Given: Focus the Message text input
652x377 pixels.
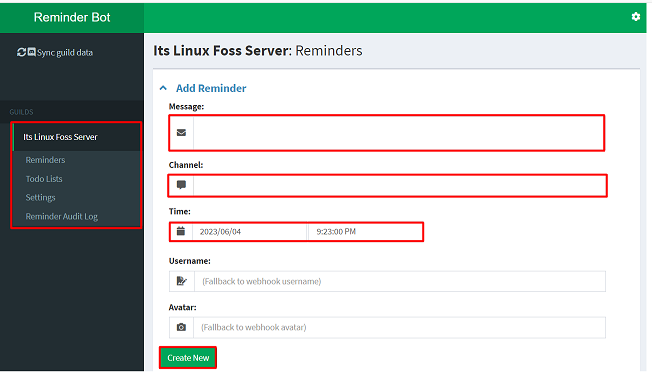Looking at the screenshot, I should tap(398, 133).
